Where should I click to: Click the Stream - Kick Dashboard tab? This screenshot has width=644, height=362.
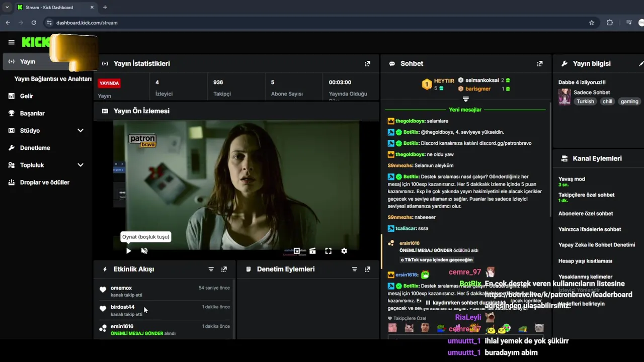pos(55,7)
